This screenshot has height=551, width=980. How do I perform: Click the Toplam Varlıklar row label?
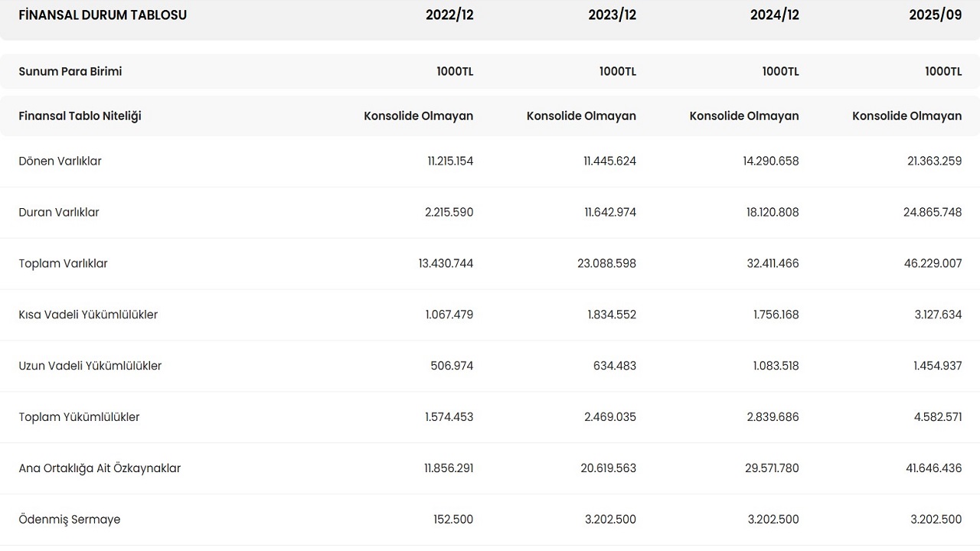pyautogui.click(x=63, y=264)
